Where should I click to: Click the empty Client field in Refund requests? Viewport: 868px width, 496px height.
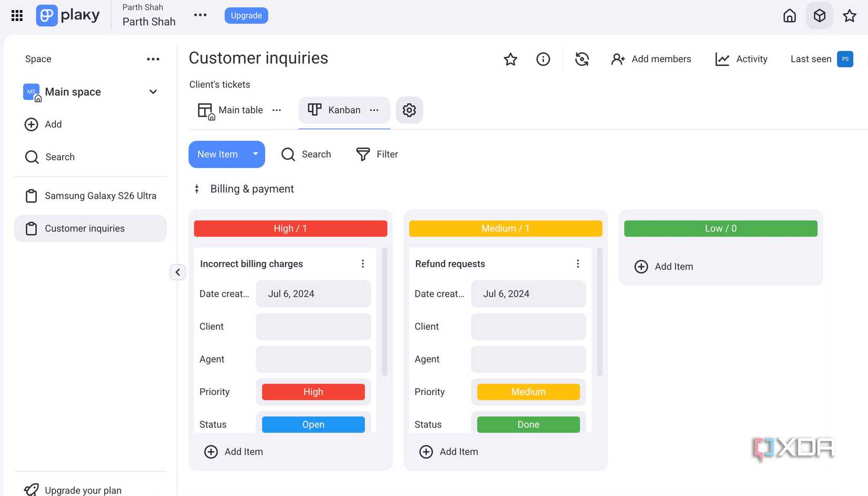point(528,327)
